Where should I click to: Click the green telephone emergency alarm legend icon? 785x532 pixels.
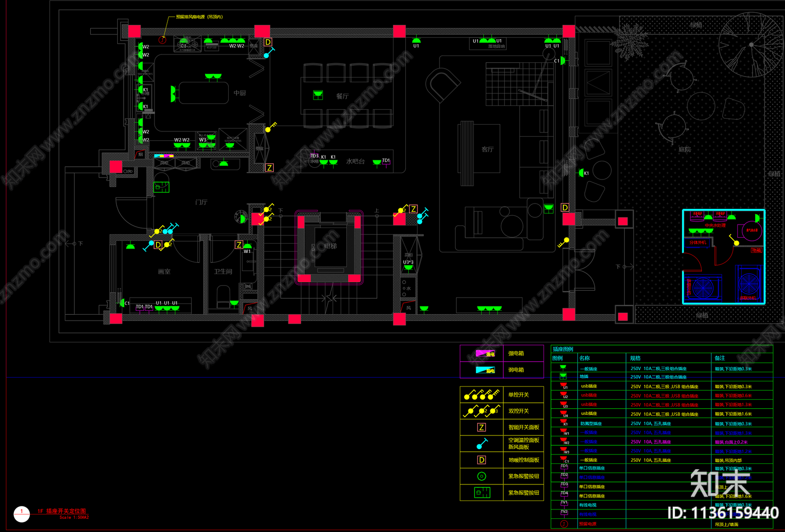pos(482,492)
